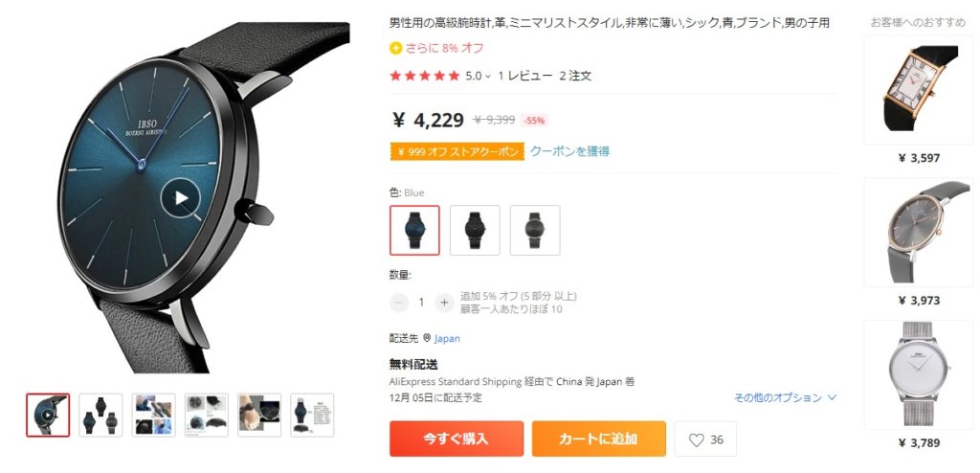Play the product video on the main image
Viewport: 980px width, 473px height.
[x=180, y=198]
